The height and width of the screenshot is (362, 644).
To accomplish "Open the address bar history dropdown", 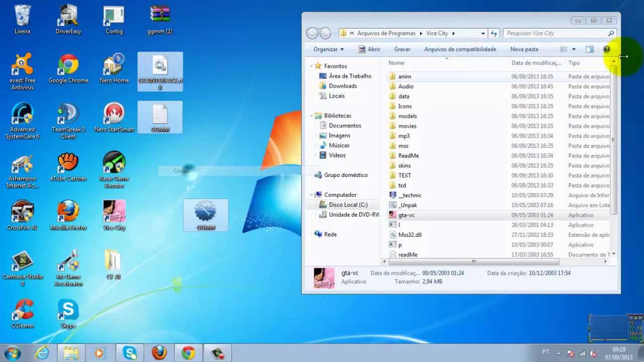I will tap(483, 33).
